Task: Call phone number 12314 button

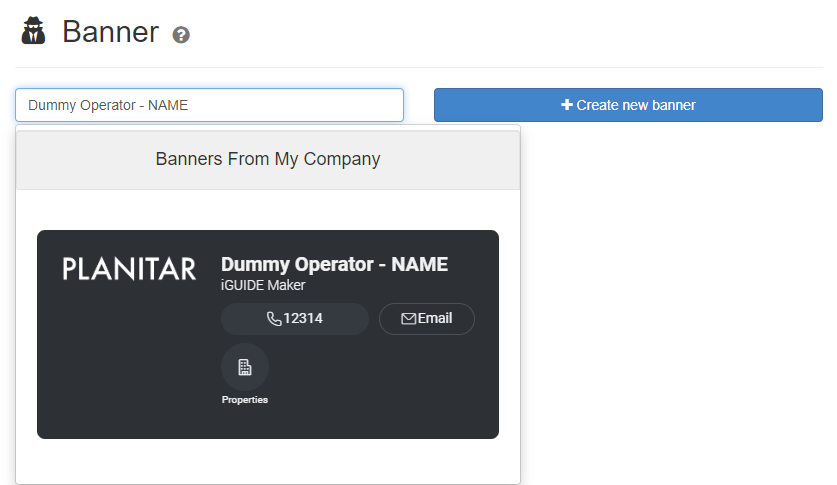Action: (295, 319)
